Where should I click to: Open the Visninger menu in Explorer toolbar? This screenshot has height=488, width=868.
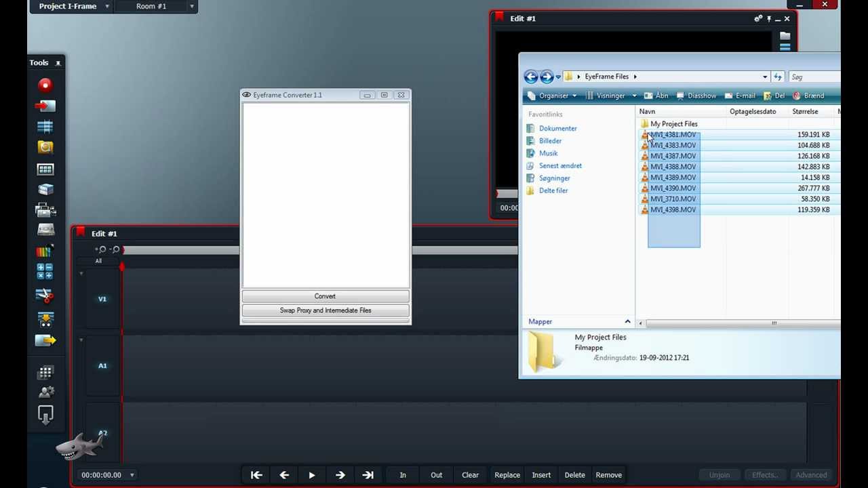click(610, 96)
